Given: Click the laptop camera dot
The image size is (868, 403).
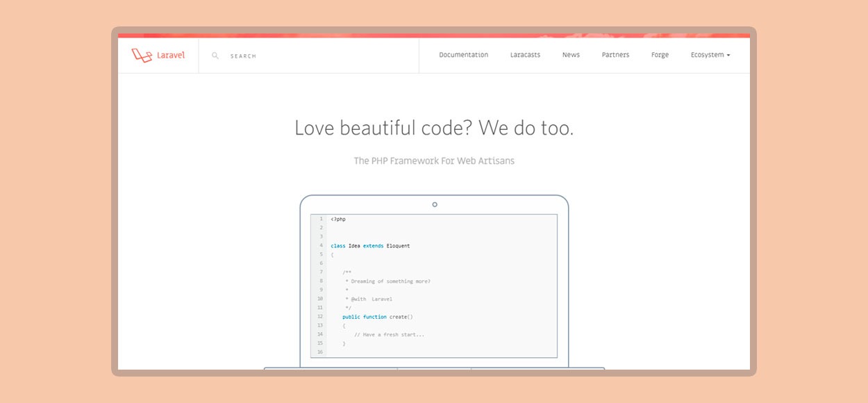Looking at the screenshot, I should click(x=435, y=204).
